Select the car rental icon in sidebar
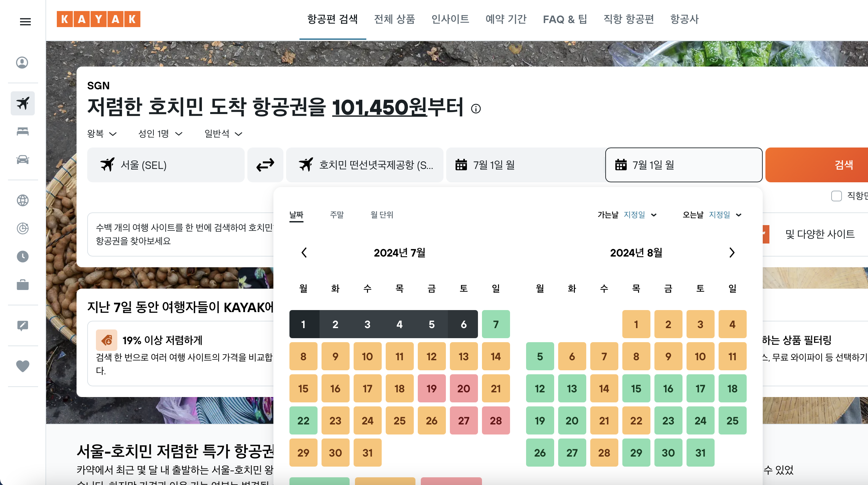 23,160
